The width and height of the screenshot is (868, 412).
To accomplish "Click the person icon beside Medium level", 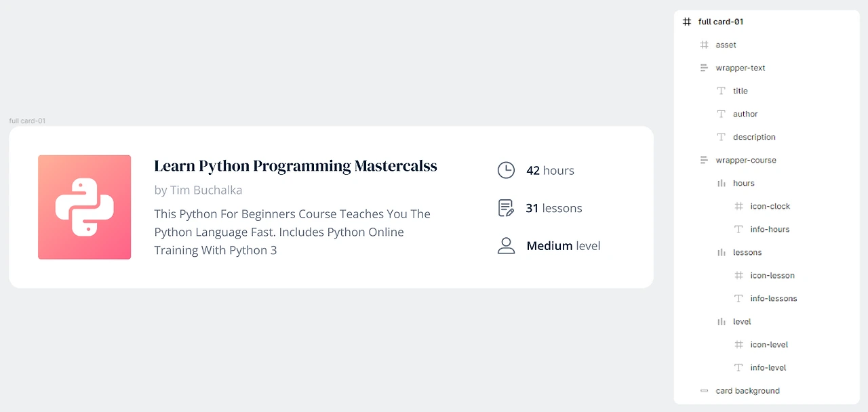I will (506, 246).
